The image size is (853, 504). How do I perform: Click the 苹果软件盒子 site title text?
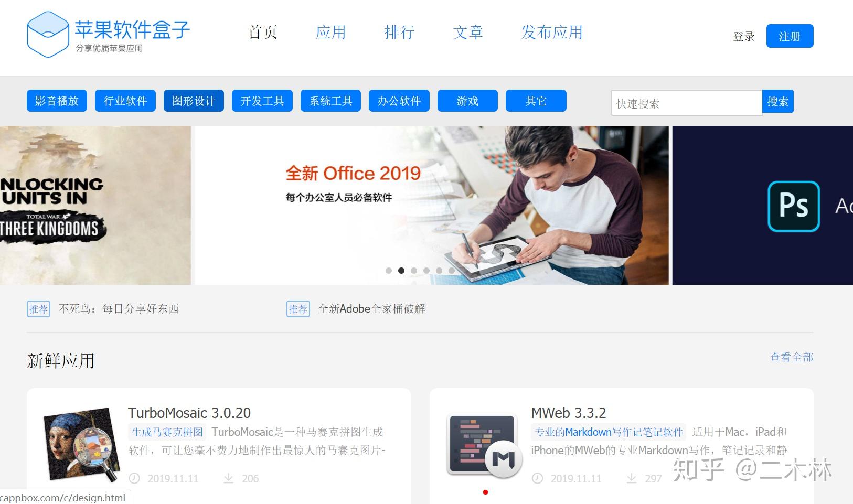tap(132, 30)
